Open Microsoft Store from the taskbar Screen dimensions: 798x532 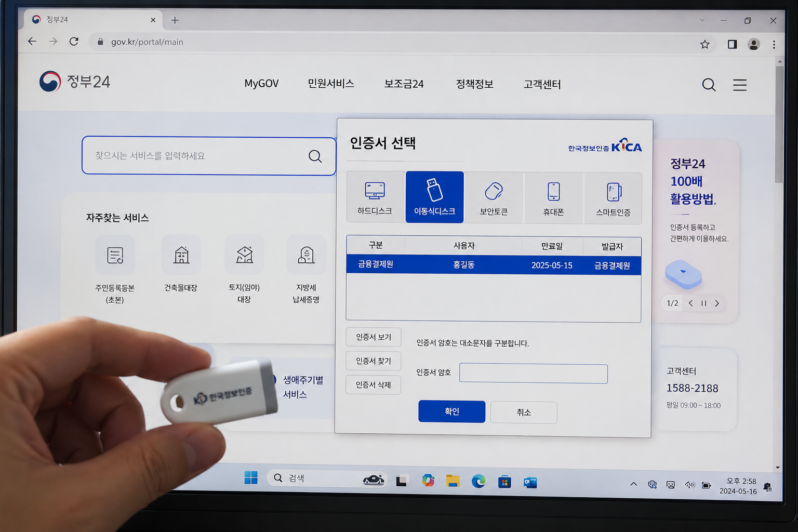tap(504, 482)
